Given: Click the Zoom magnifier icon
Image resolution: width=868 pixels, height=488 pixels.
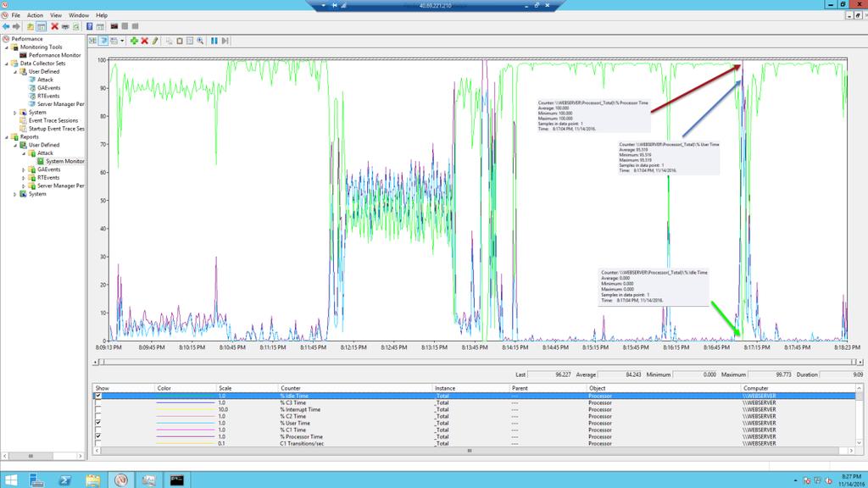Looking at the screenshot, I should click(200, 41).
